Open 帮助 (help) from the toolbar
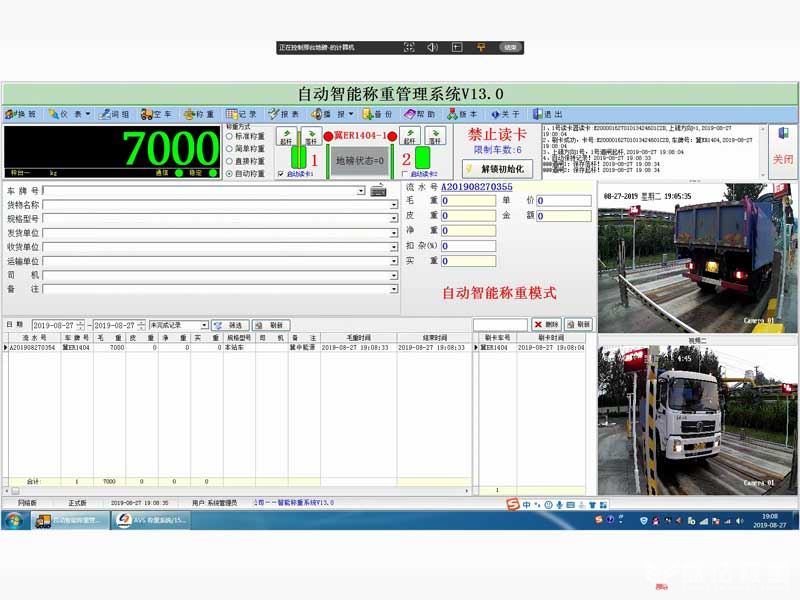Screen dimensions: 800x600 coord(420,114)
